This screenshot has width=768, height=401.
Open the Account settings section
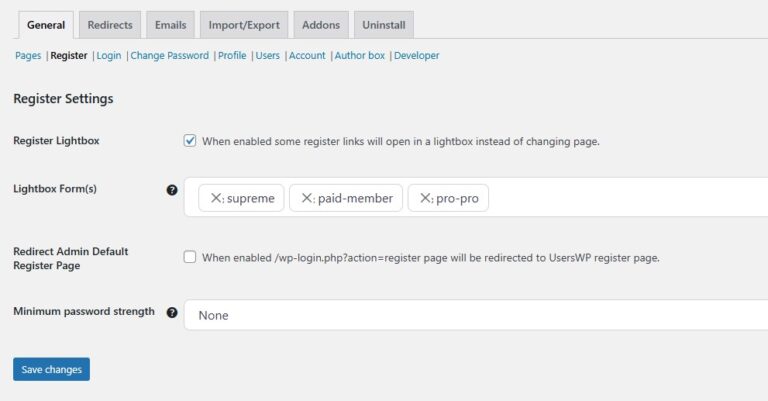[x=307, y=55]
